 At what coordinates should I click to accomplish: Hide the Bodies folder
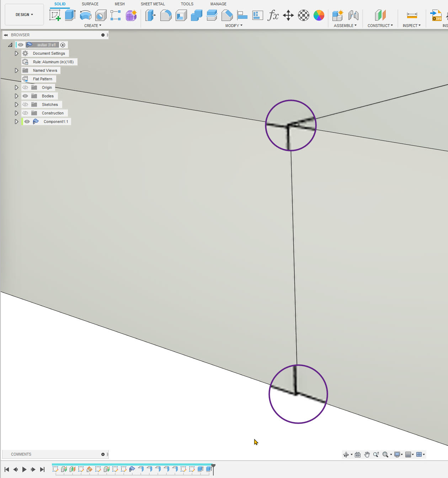[x=25, y=96]
